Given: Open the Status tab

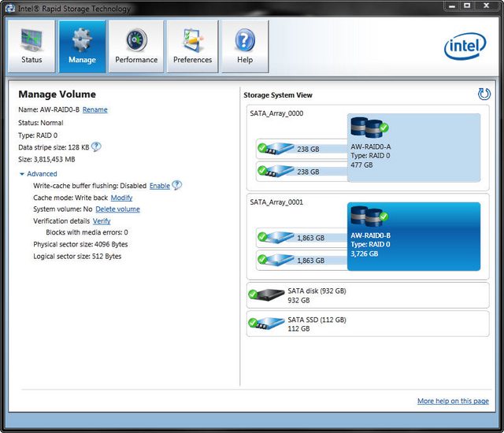Looking at the screenshot, I should tap(31, 46).
